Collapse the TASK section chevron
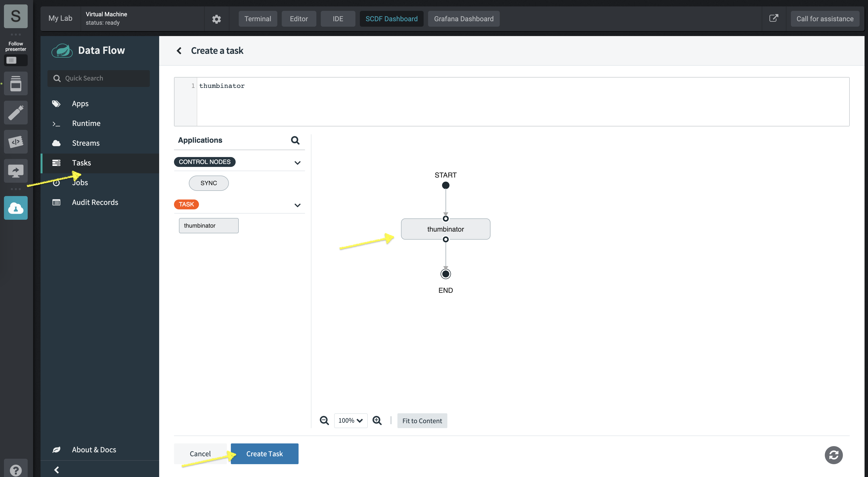The width and height of the screenshot is (868, 477). (297, 205)
